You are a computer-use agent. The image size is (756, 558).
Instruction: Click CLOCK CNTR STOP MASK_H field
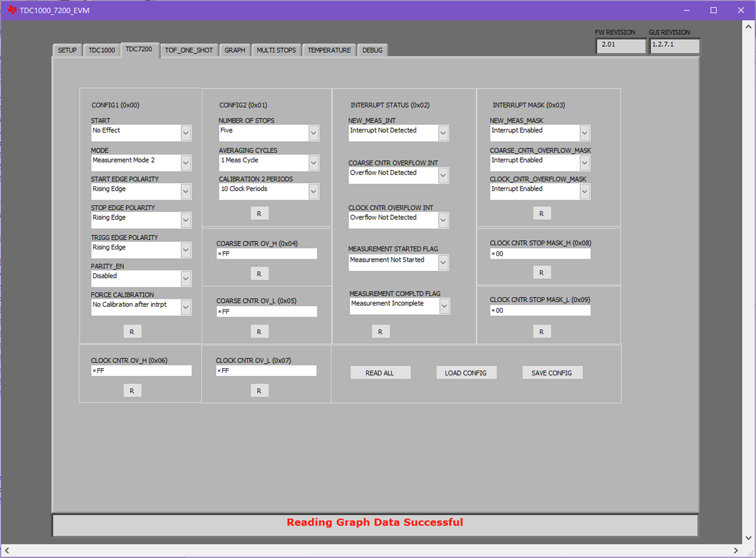[540, 254]
